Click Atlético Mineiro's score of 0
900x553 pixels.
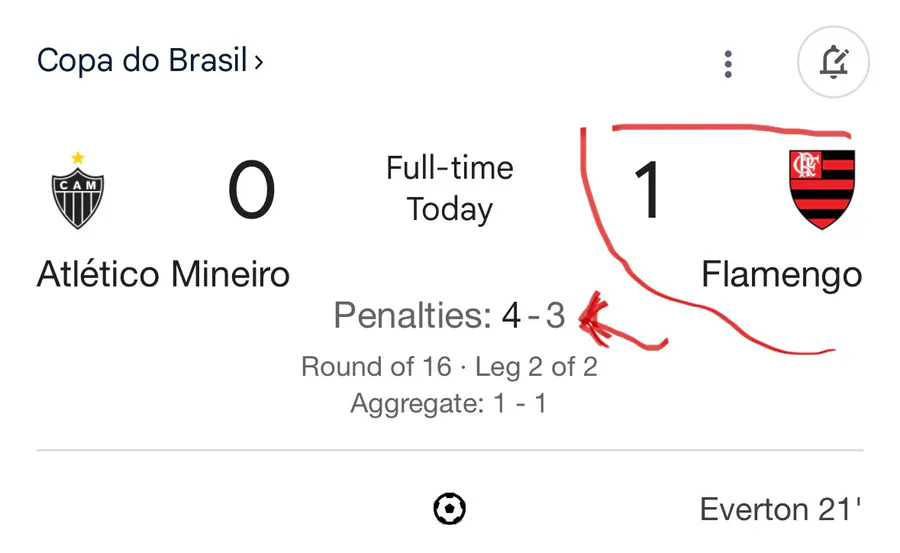pyautogui.click(x=251, y=190)
